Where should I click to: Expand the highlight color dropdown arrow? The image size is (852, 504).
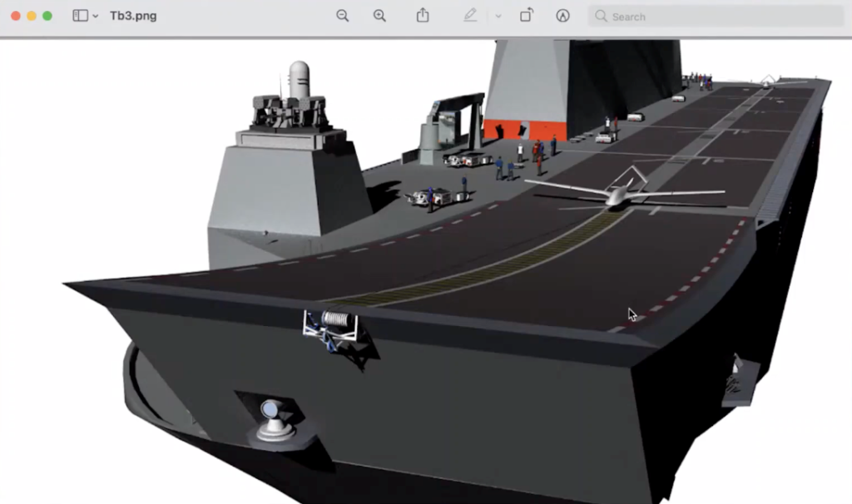(498, 16)
